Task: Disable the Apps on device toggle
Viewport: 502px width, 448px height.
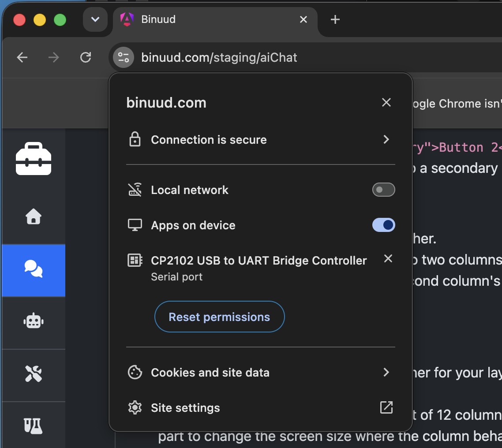Action: pyautogui.click(x=383, y=225)
